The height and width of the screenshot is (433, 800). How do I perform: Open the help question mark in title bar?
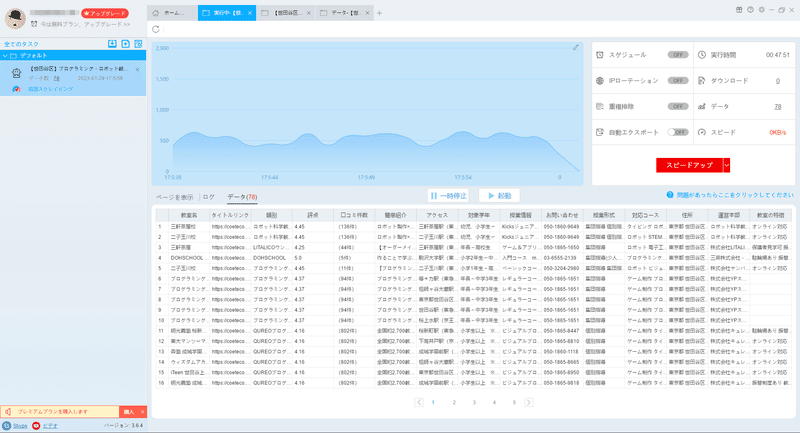[x=751, y=10]
